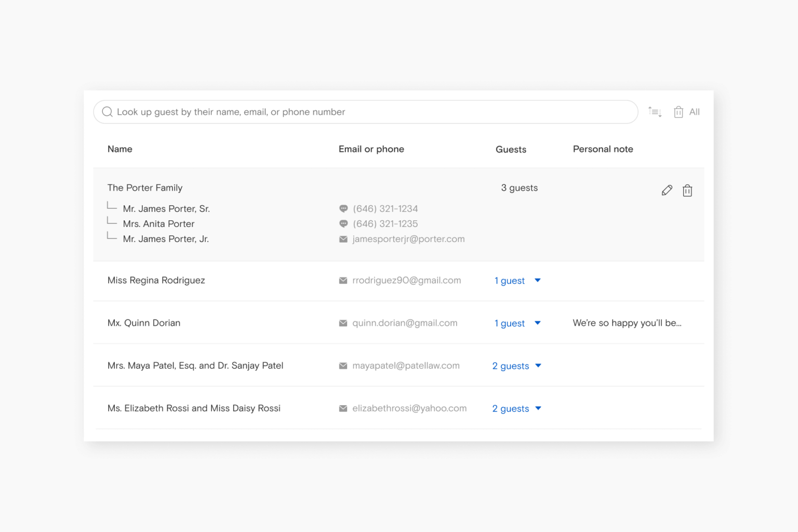Open Elizabeth Rossi's 2 guests dropdown

pos(538,408)
